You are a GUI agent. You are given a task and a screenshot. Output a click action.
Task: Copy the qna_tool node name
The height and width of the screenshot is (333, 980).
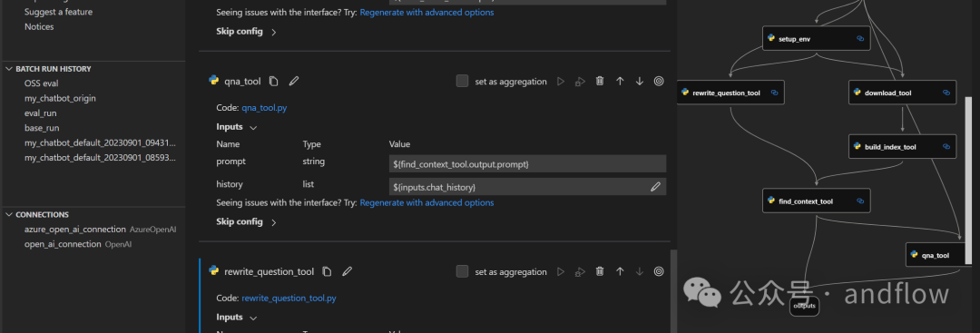coord(274,82)
